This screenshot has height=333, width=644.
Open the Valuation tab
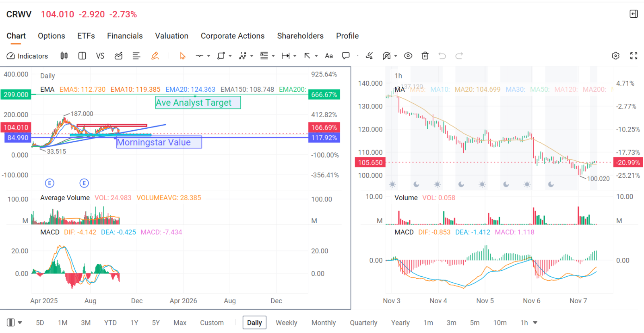(x=172, y=36)
